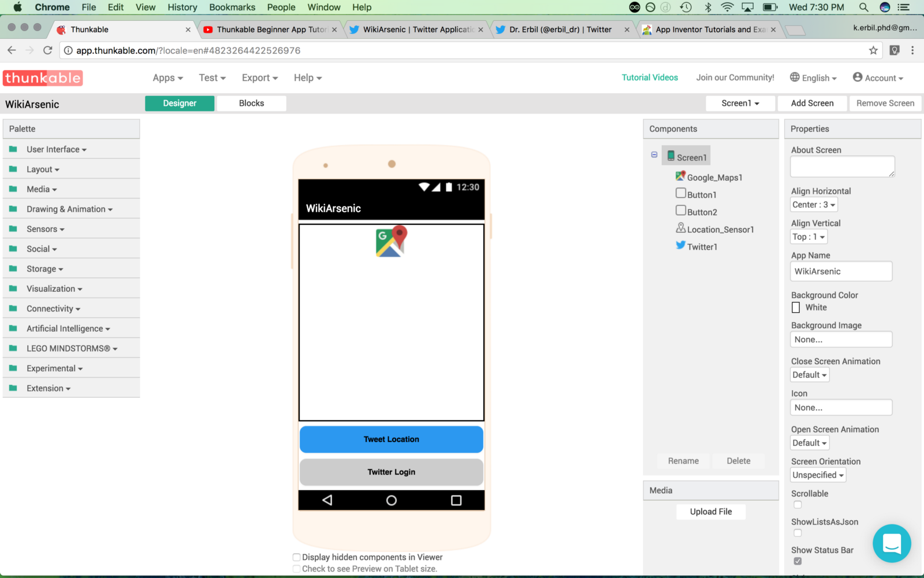Open the English language dropdown
The image size is (924, 578).
coord(813,77)
